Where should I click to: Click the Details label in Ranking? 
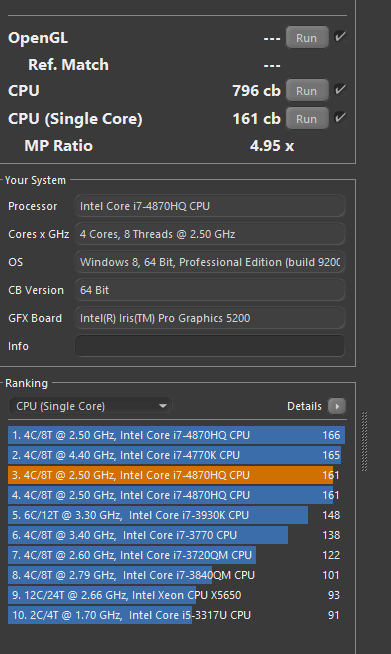coord(304,406)
